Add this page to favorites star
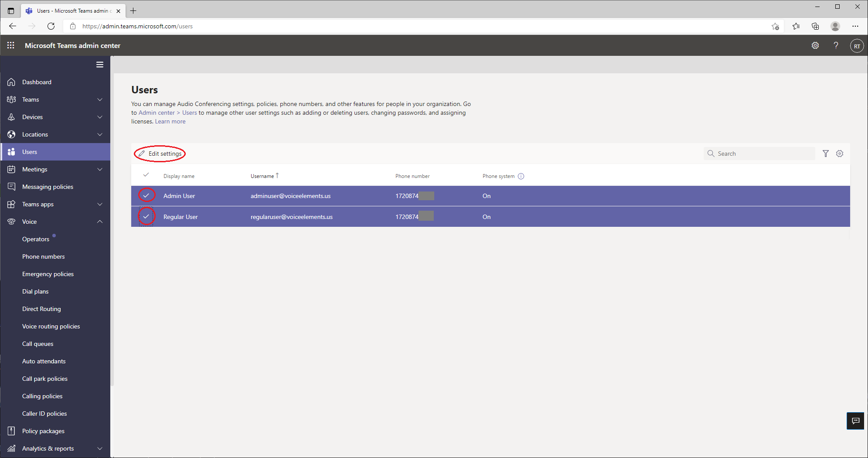The width and height of the screenshot is (868, 458). (x=775, y=26)
